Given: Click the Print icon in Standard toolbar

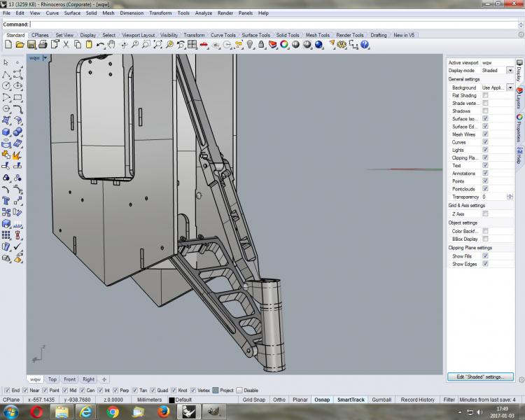Looking at the screenshot, I should point(43,45).
